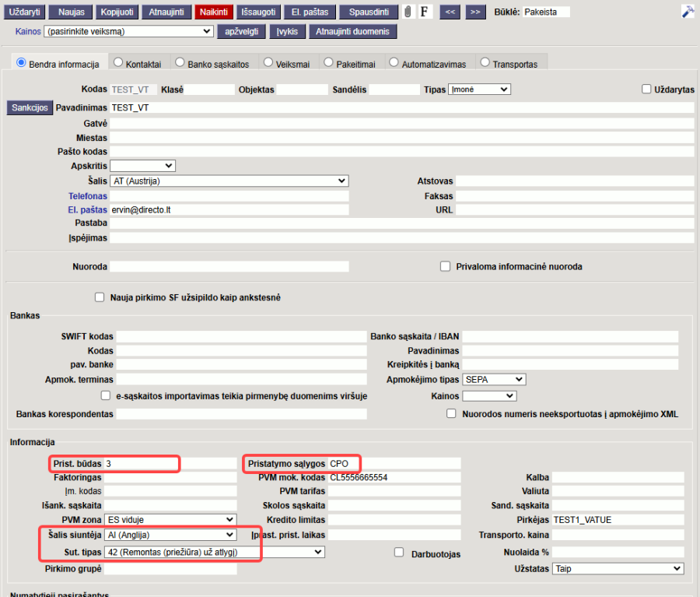Click the Pirkėjas TEST1_VATUE field
The width and height of the screenshot is (700, 597).
click(618, 520)
